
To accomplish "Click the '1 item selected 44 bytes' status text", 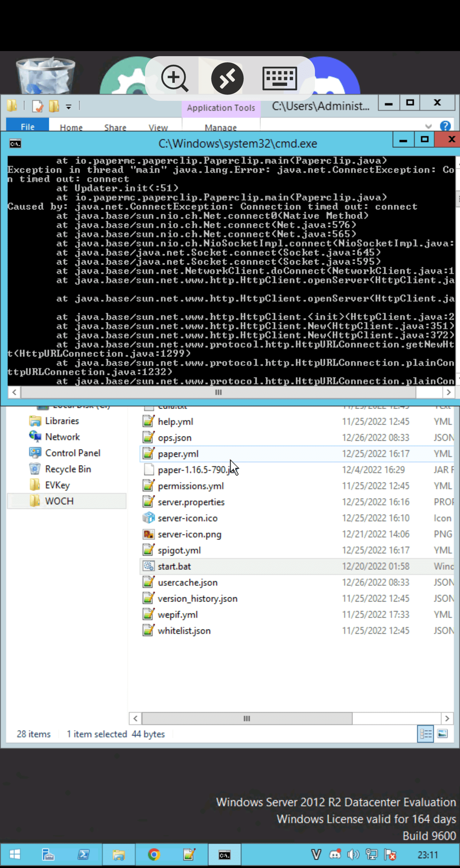I will click(116, 734).
